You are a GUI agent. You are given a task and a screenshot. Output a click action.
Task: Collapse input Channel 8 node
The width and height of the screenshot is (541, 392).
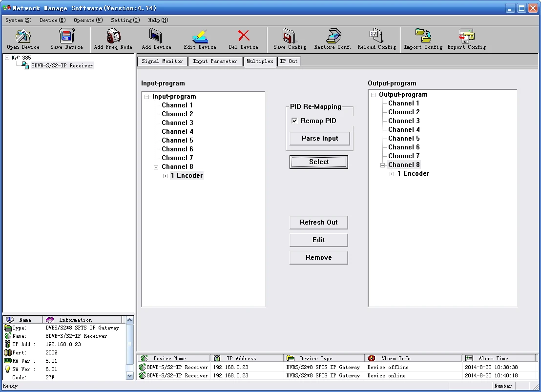156,167
